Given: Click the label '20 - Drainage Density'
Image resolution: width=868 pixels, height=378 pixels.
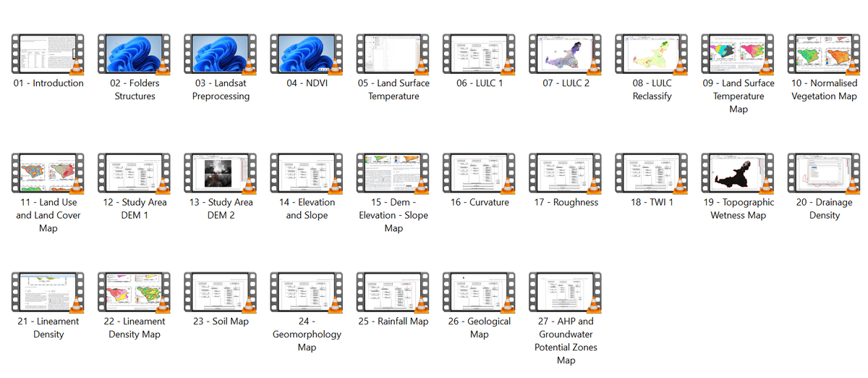Looking at the screenshot, I should [824, 209].
